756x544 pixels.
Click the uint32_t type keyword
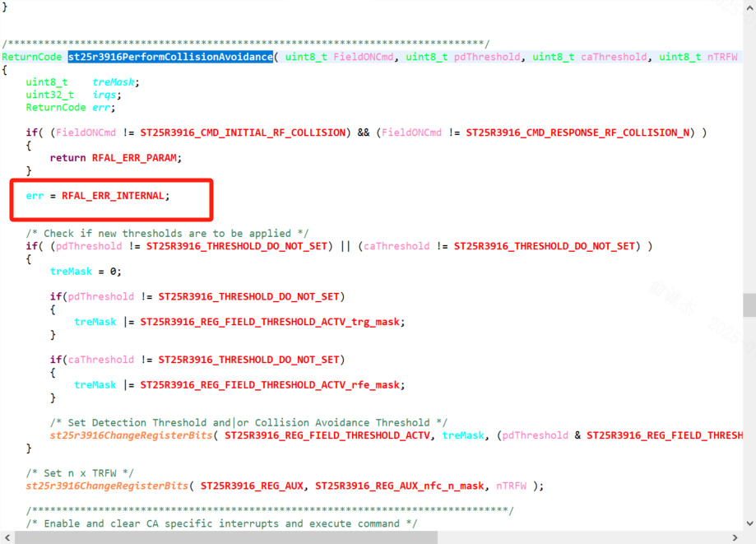[49, 95]
